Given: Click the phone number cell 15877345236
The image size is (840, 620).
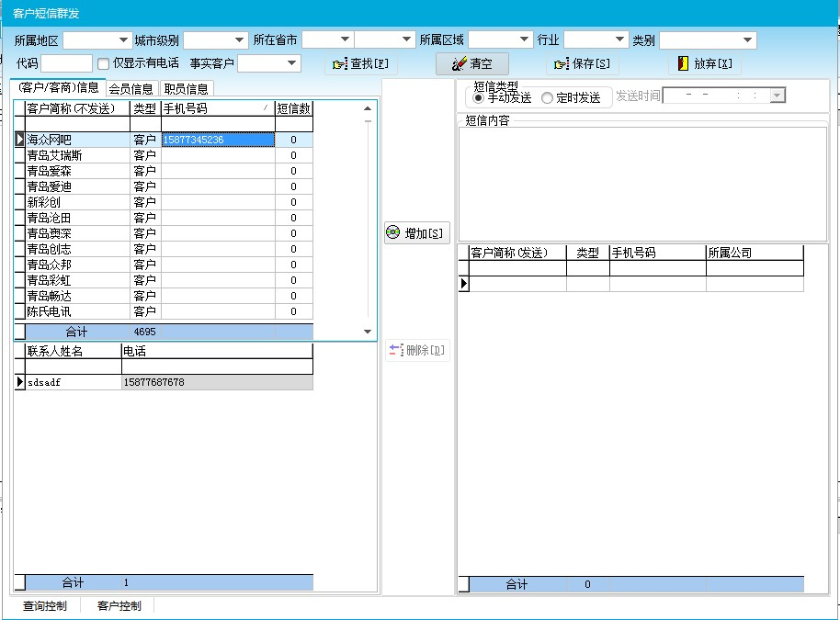Looking at the screenshot, I should (218, 140).
